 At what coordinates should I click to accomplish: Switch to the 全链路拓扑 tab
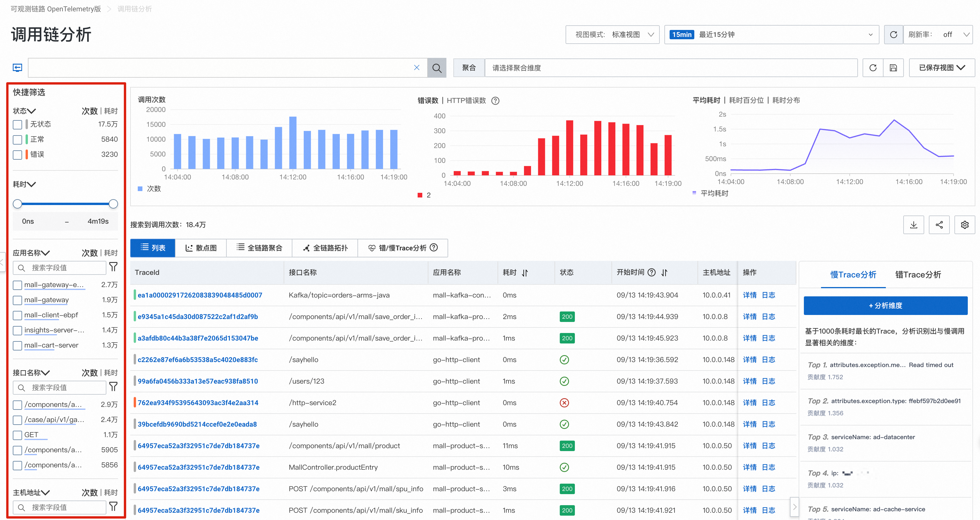pos(325,248)
